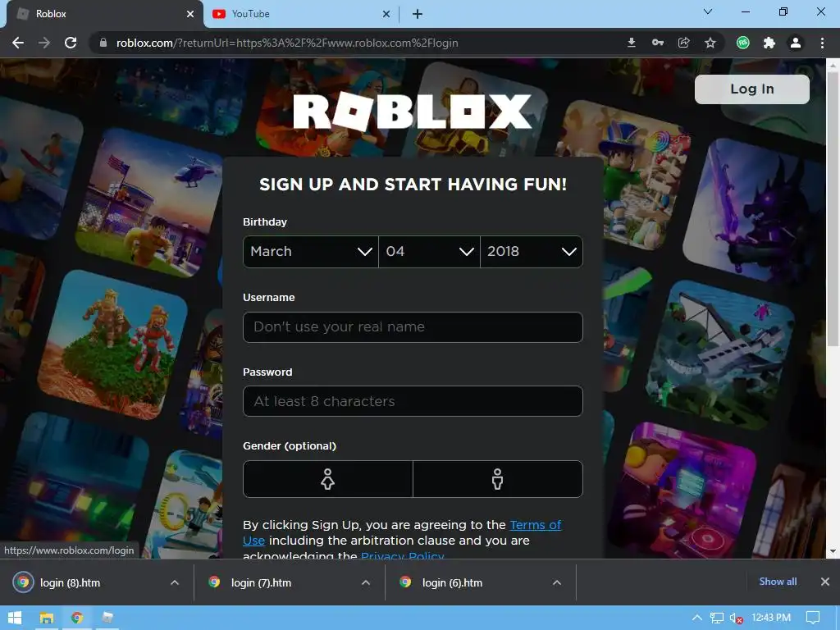
Task: Share this page icon in address bar
Action: pos(684,43)
